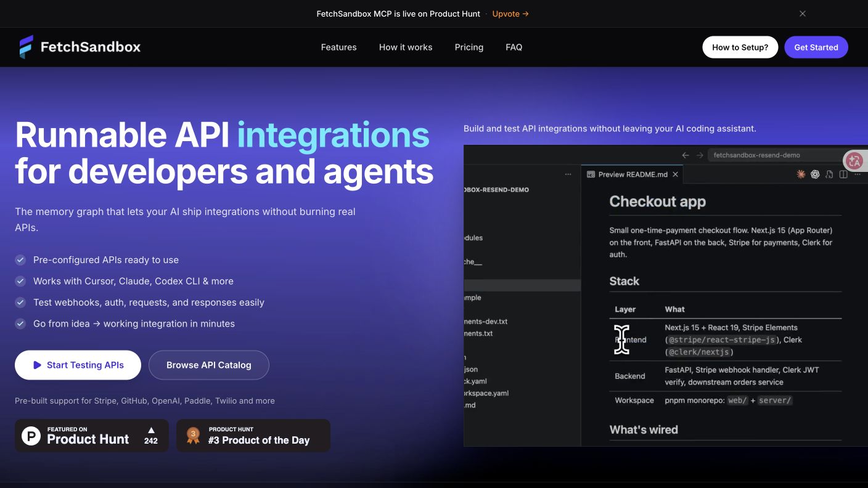Select the ments-dev.txt file in explorer

pyautogui.click(x=486, y=322)
